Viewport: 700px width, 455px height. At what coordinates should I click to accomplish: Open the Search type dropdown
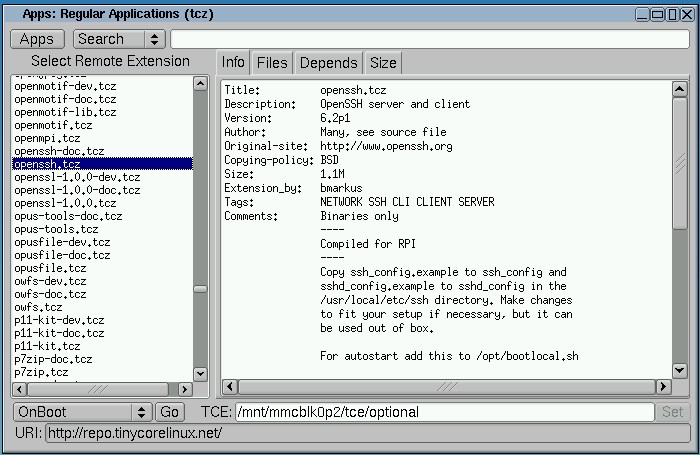119,39
